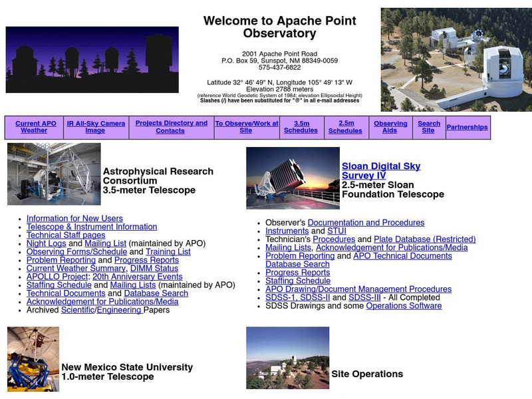
Task: Open Acknowledgement for Publications/Media in 3.5-meter list
Action: 102,302
